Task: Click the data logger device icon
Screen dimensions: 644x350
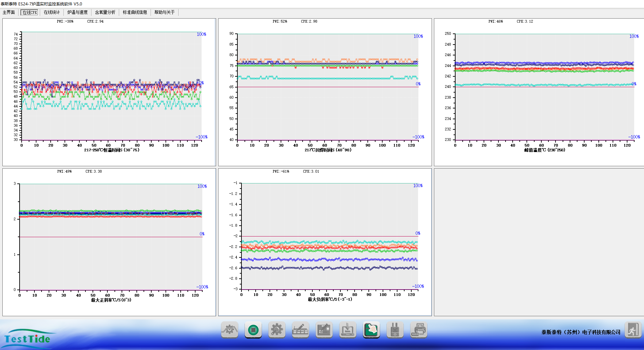Action: pos(395,330)
